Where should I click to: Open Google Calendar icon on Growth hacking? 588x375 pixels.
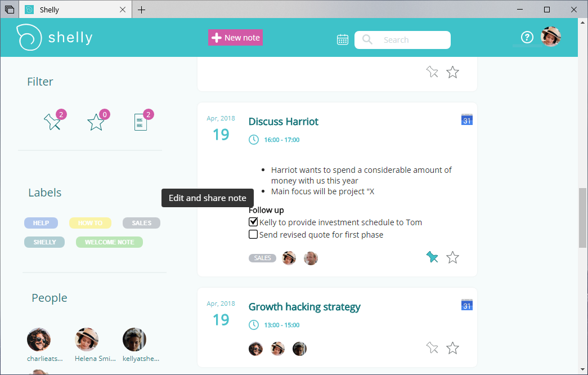click(x=467, y=305)
